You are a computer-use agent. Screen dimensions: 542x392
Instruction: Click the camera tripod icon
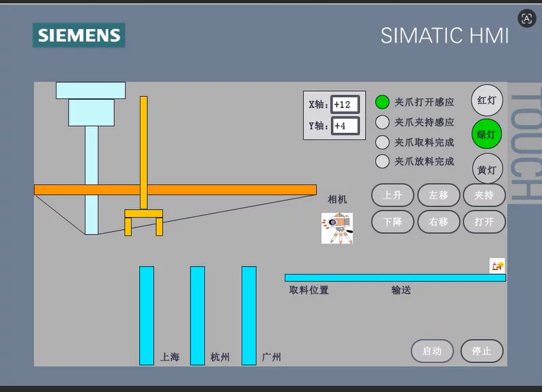pos(337,228)
